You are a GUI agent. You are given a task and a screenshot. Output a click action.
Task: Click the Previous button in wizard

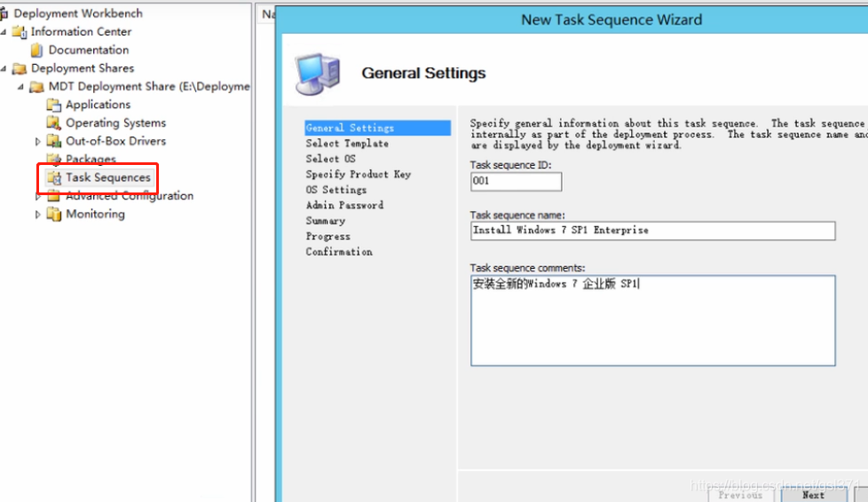coord(740,496)
